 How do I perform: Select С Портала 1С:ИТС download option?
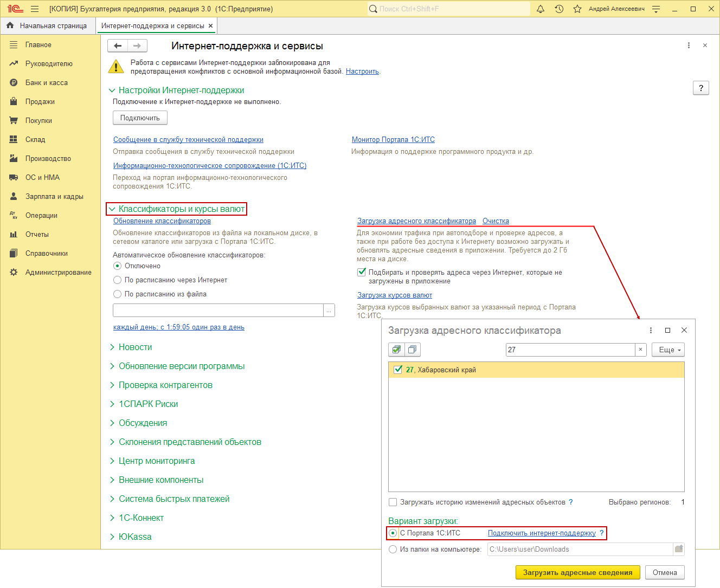[393, 533]
